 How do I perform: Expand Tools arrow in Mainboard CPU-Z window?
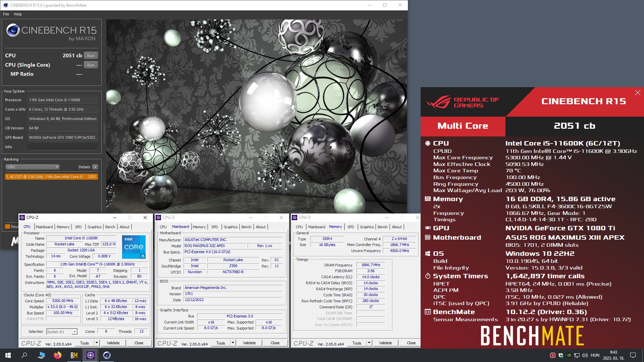click(x=233, y=343)
